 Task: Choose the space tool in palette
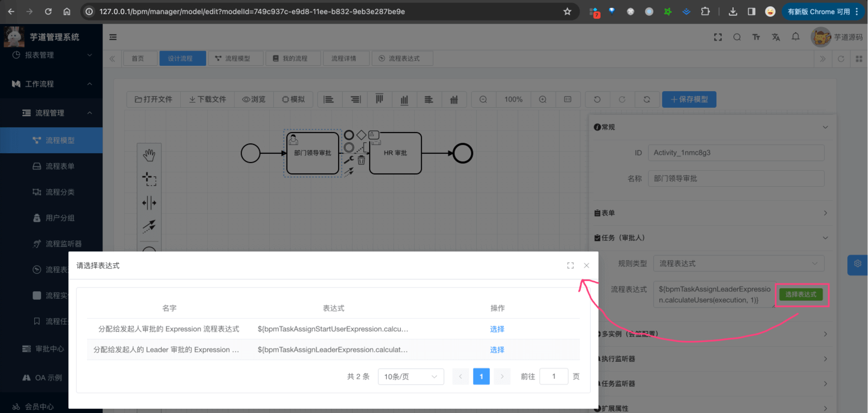pos(149,203)
